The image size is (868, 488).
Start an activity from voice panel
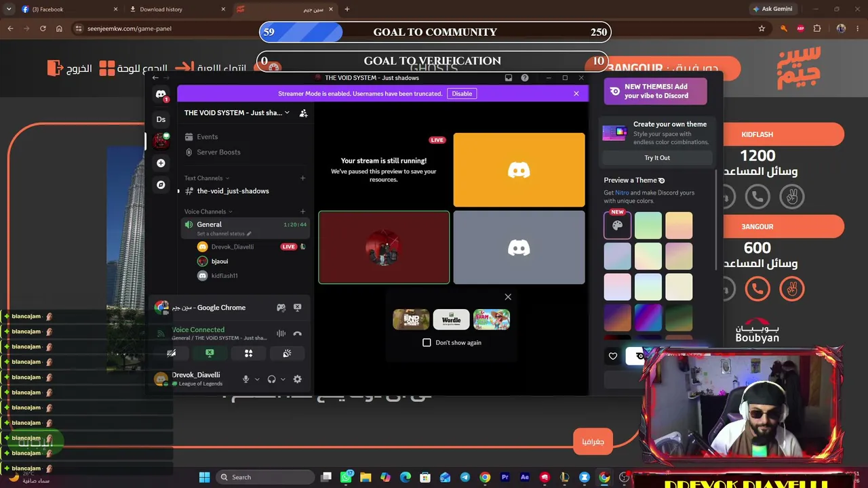coord(248,353)
